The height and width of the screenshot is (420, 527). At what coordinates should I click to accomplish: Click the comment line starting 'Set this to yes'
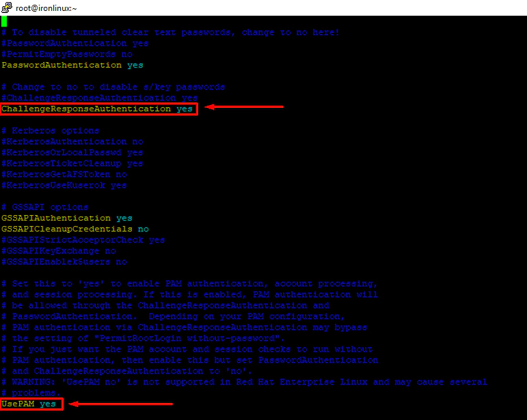pos(189,283)
